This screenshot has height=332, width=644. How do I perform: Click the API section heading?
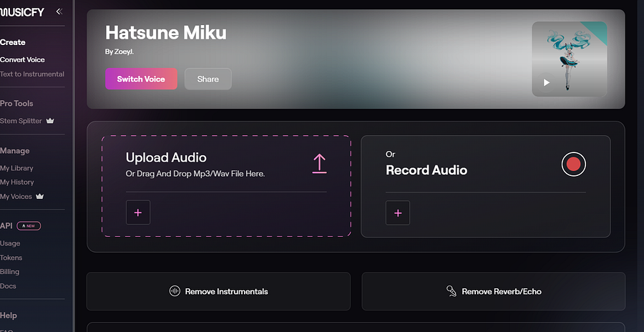6,226
